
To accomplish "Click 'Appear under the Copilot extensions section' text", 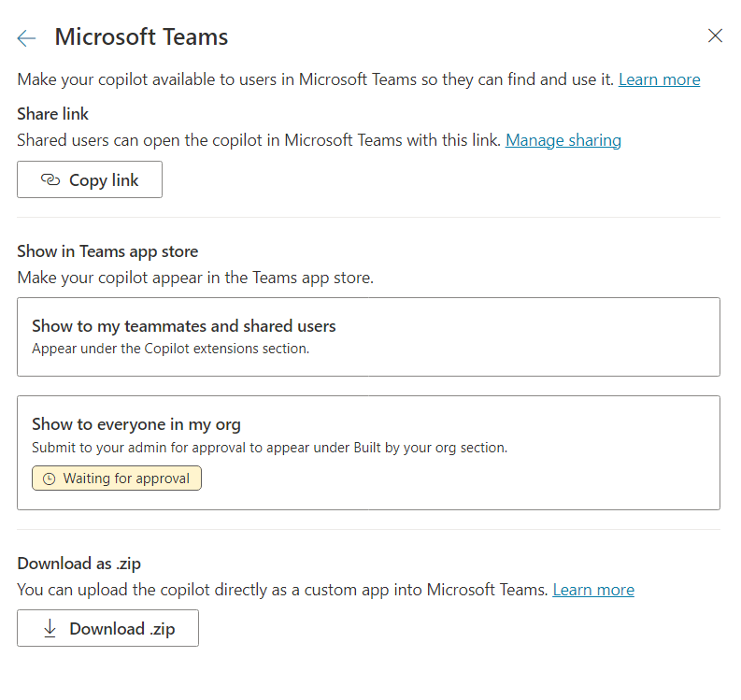I will pyautogui.click(x=170, y=349).
